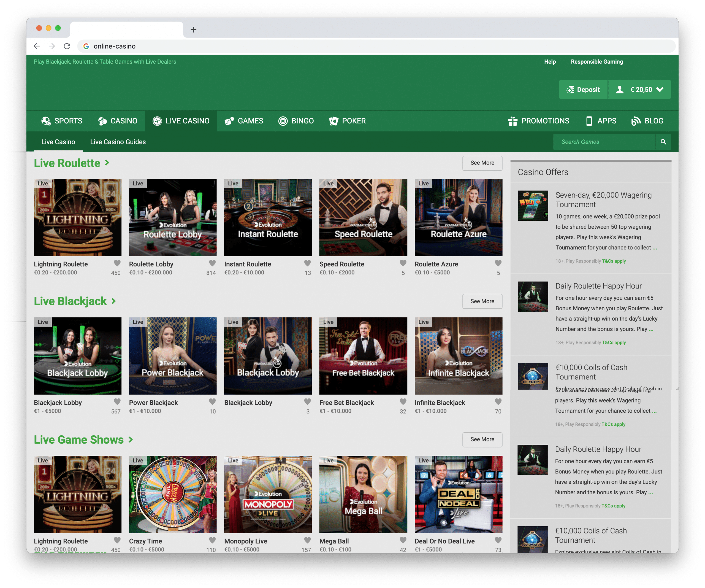Toggle heart for Crazy Time

[x=212, y=540]
